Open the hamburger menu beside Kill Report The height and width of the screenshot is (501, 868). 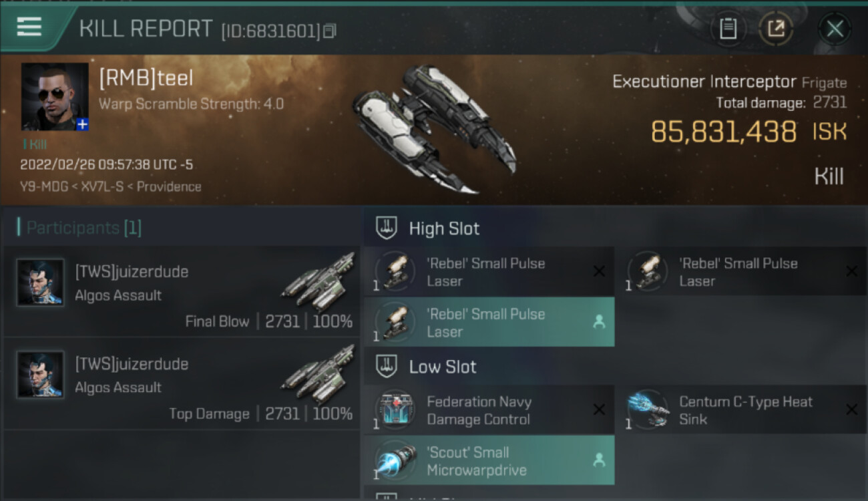point(29,27)
